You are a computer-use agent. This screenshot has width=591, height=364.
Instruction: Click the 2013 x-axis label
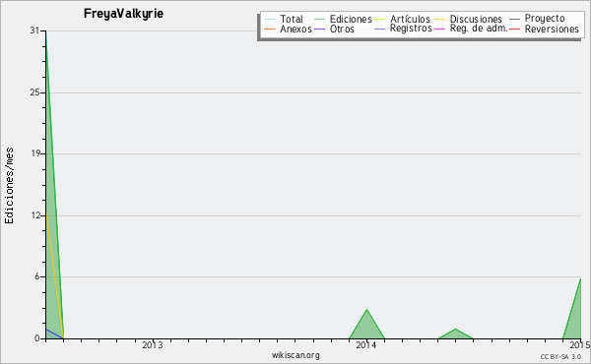(x=153, y=344)
